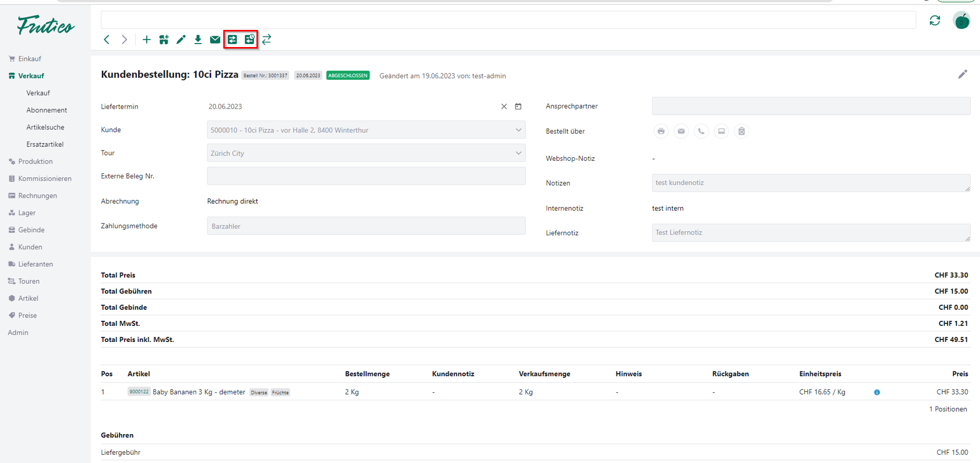The height and width of the screenshot is (463, 980).
Task: Click the green envelope toolbar icon
Action: (x=215, y=40)
